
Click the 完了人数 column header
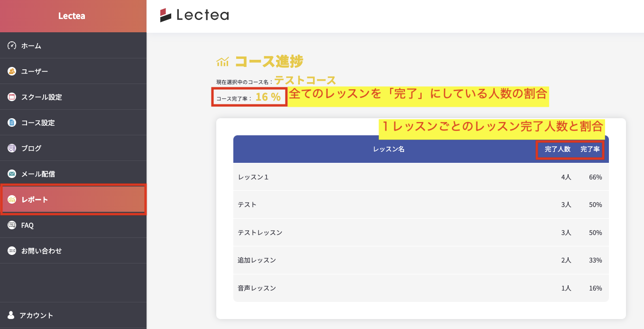(x=557, y=149)
